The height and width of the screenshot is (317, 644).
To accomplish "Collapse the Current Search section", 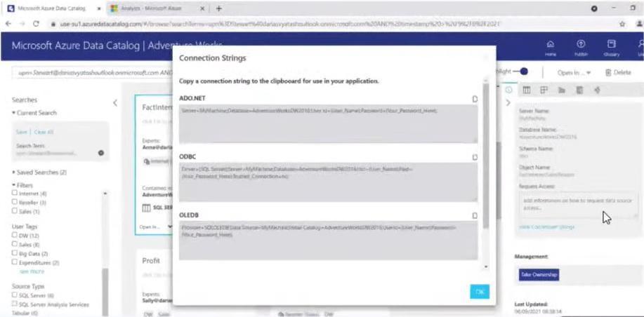I will 34,113.
